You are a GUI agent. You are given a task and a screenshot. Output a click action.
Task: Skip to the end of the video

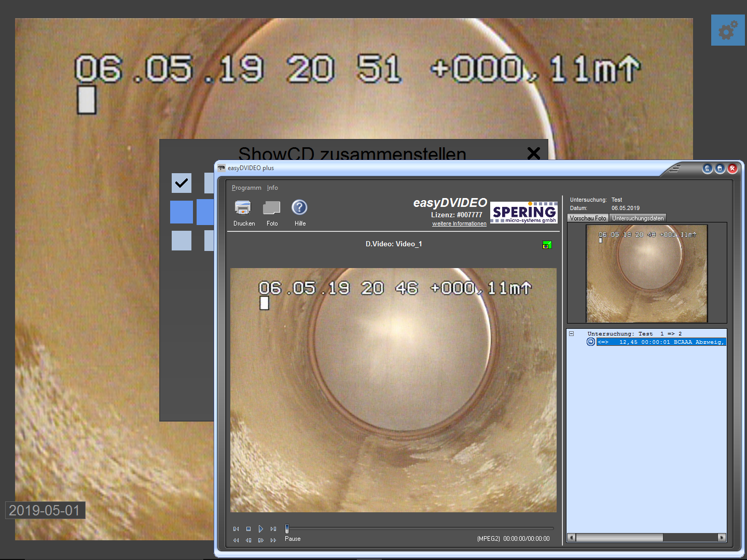[273, 529]
